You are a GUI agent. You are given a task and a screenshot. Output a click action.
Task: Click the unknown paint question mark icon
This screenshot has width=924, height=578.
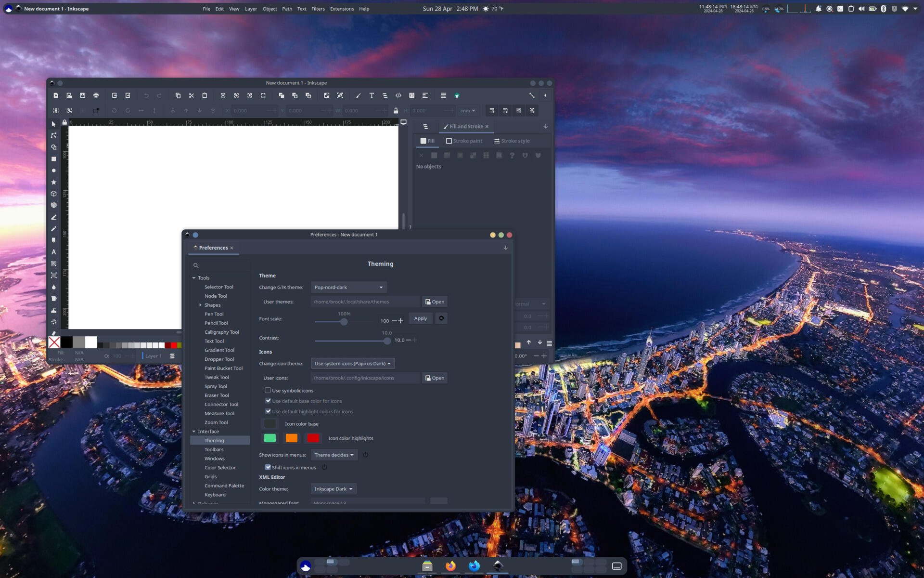[512, 155]
